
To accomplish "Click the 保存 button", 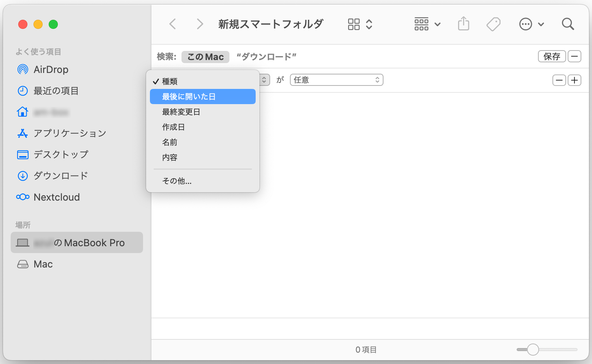I will pyautogui.click(x=552, y=57).
